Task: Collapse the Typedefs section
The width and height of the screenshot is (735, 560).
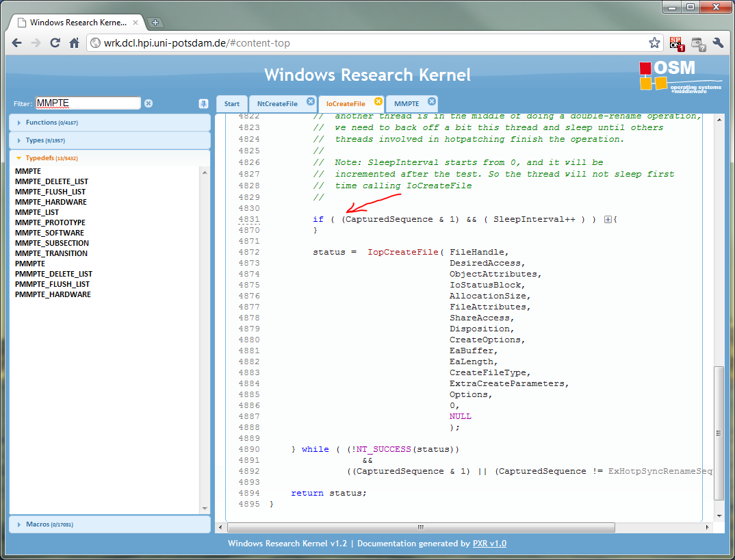Action: 109,158
